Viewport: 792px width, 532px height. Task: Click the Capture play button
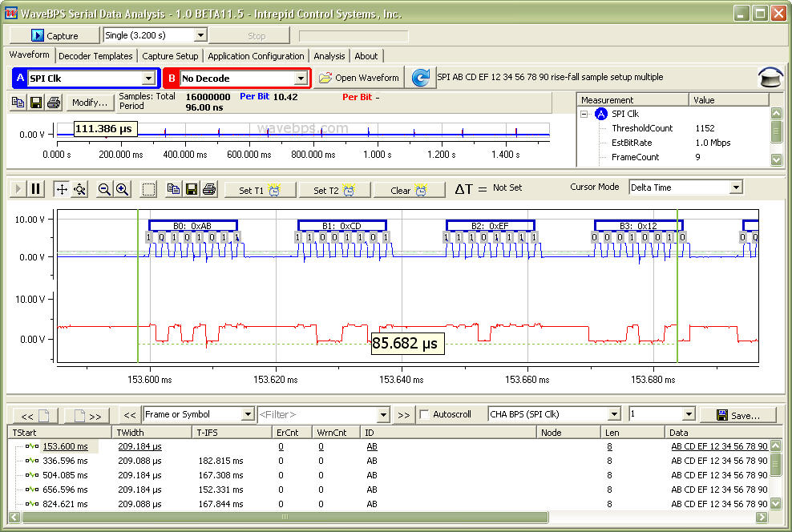[55, 35]
